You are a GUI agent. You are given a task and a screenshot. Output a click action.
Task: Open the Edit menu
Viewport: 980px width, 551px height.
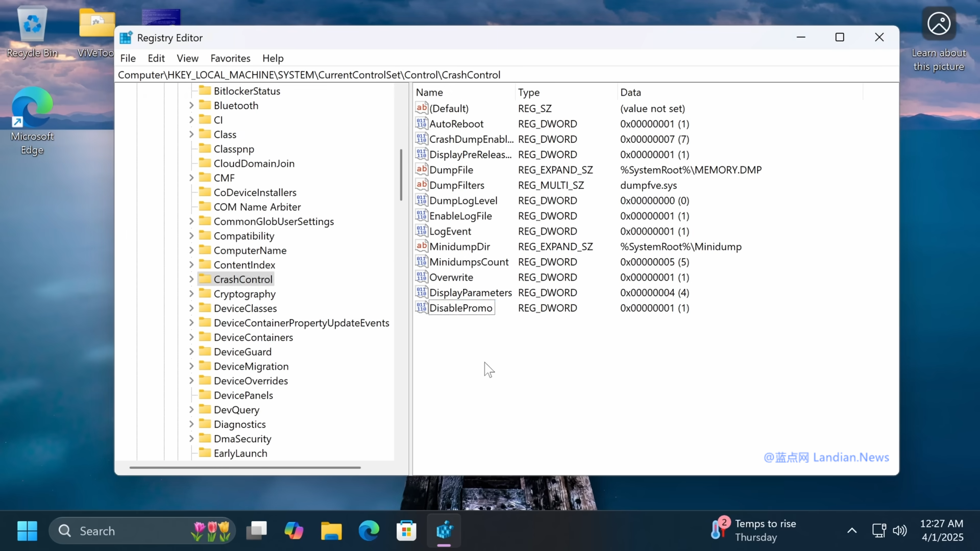tap(156, 58)
